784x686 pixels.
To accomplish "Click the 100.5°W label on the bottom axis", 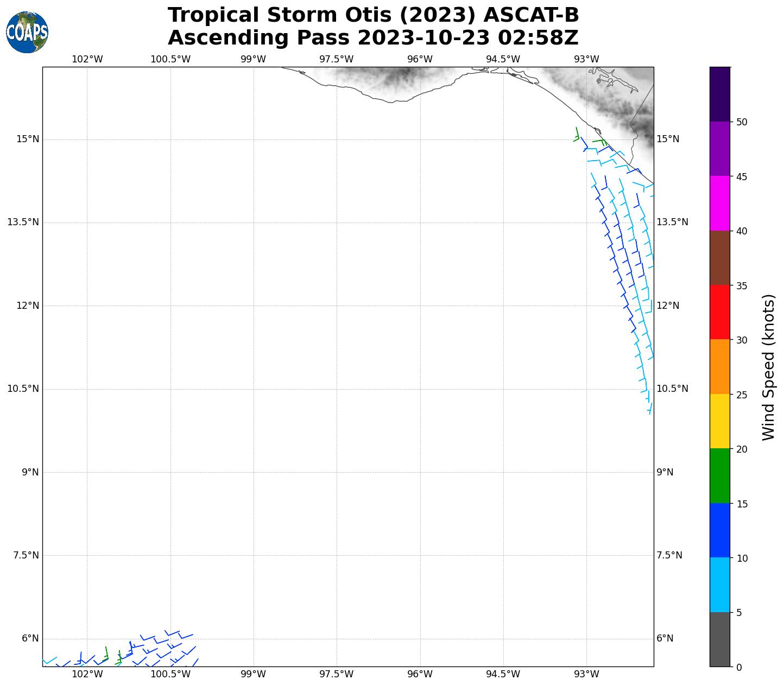I will coord(170,675).
